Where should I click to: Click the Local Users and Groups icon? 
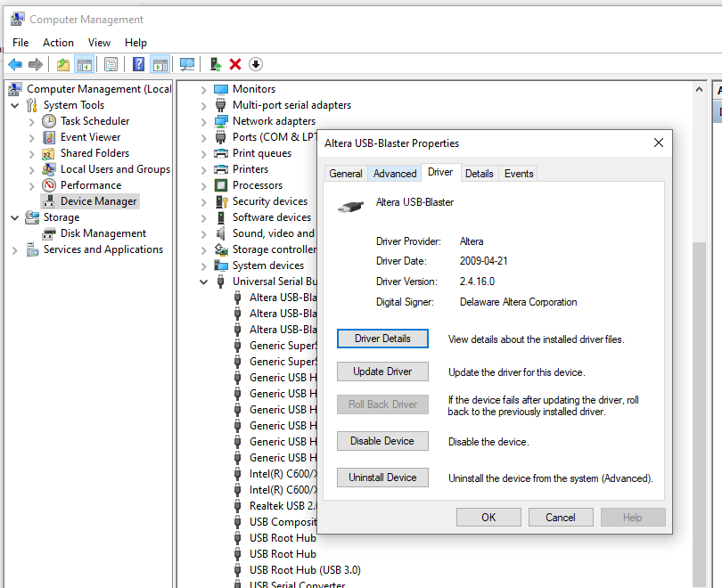[x=49, y=169]
